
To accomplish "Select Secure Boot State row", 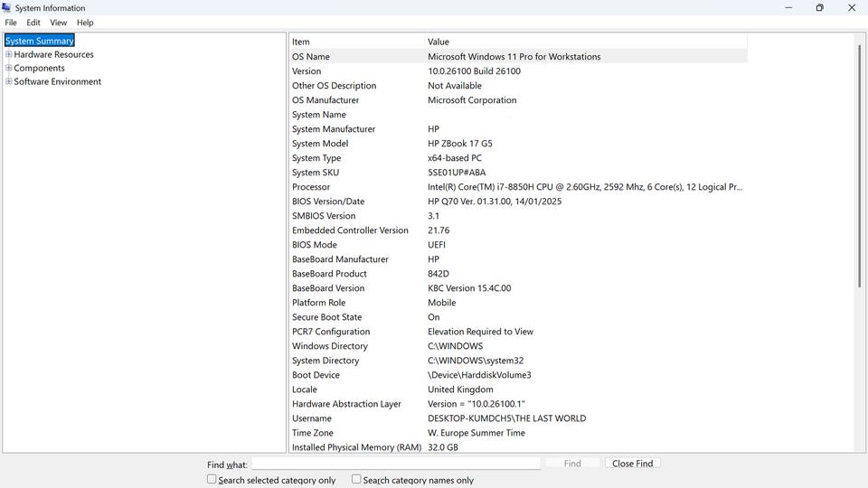I will (518, 317).
